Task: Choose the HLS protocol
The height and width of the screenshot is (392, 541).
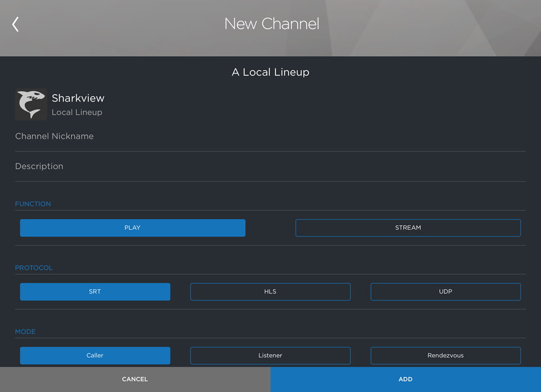Action: pos(270,291)
